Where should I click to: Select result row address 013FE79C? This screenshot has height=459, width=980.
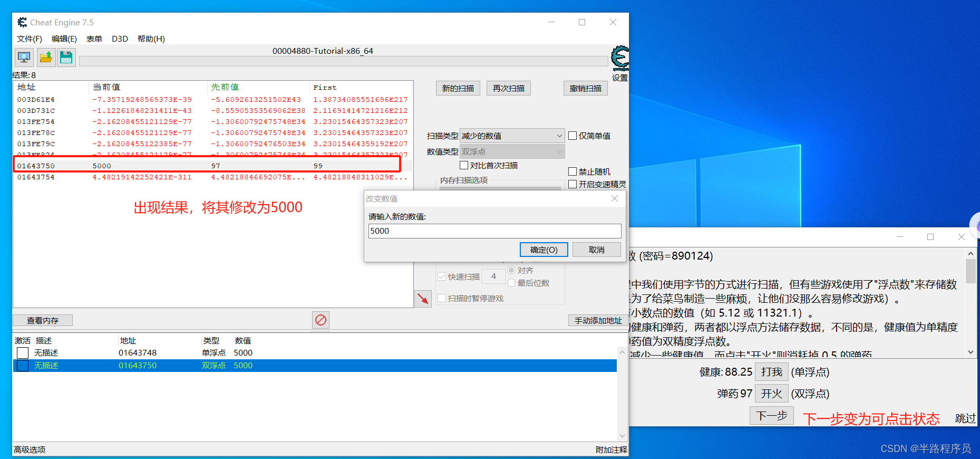point(212,144)
